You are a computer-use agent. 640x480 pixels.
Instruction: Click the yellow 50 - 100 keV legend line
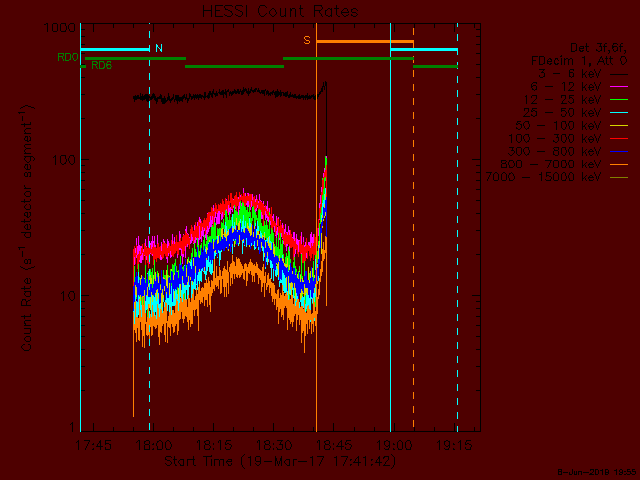click(619, 126)
